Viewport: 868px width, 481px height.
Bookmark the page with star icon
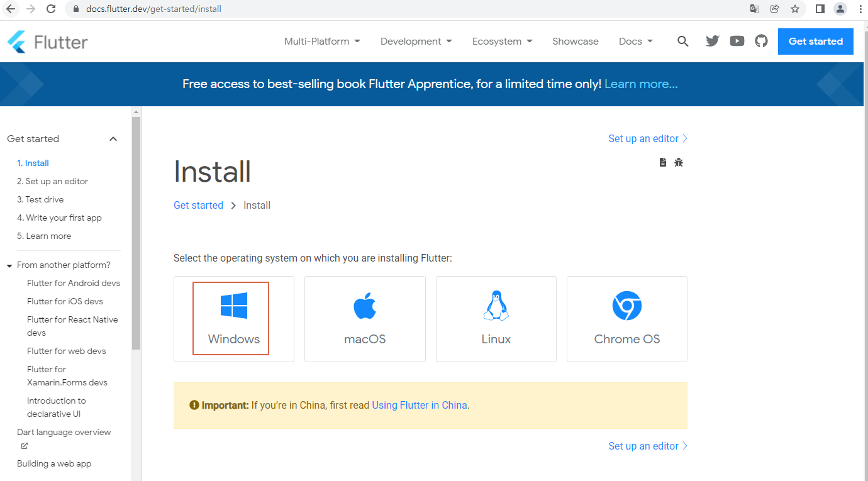pyautogui.click(x=795, y=9)
